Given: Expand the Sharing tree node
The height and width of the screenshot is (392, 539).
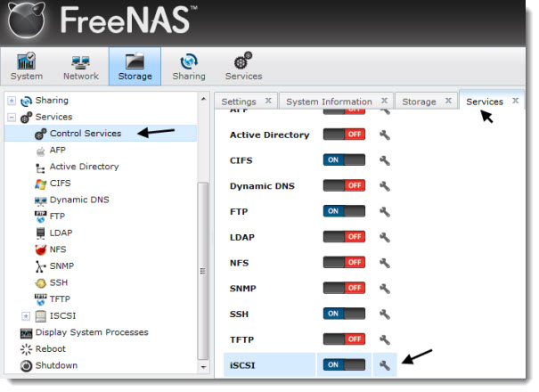Looking at the screenshot, I should pyautogui.click(x=12, y=101).
